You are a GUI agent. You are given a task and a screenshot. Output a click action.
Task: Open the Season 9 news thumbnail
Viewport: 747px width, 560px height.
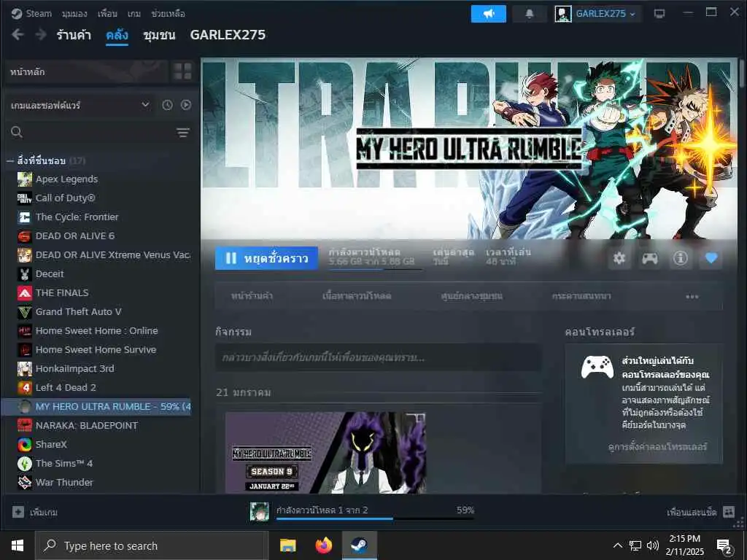325,452
